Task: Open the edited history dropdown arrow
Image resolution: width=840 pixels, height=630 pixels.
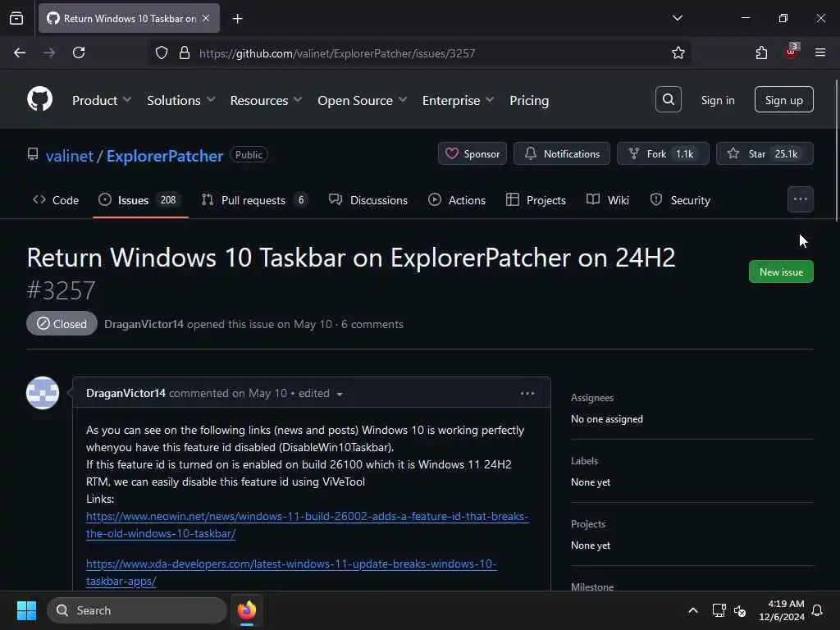Action: [x=340, y=395]
